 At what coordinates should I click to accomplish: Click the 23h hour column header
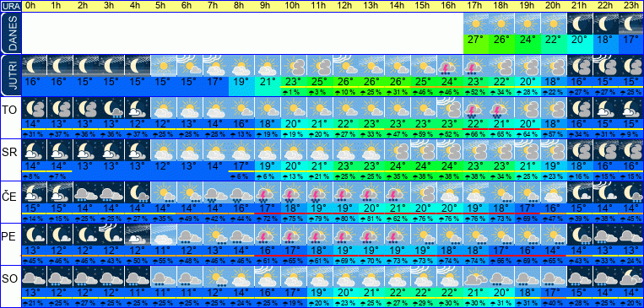[x=631, y=6]
